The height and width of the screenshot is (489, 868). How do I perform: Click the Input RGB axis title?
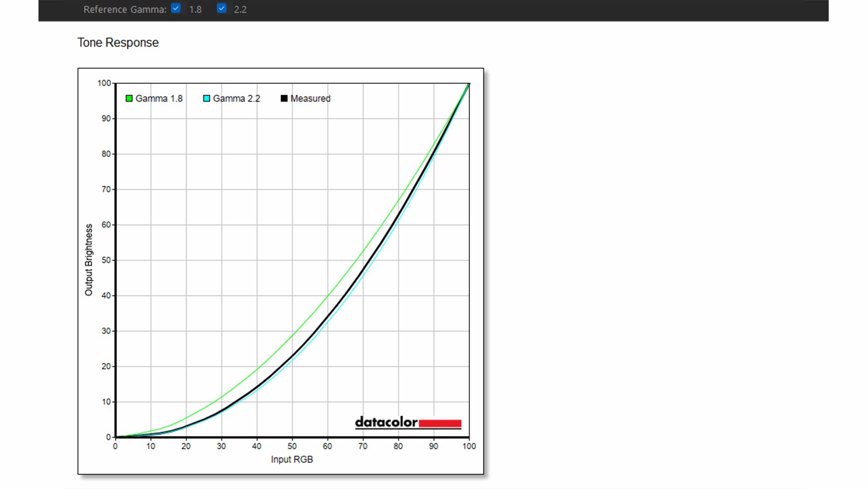click(292, 459)
